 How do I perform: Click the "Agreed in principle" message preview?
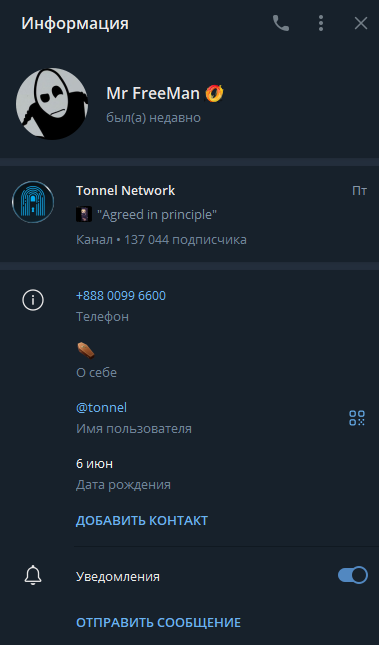(157, 214)
